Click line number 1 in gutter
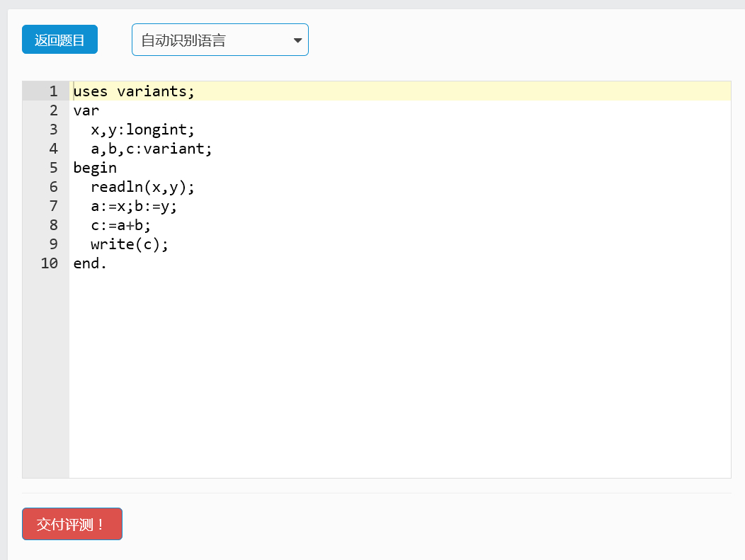 [x=53, y=91]
